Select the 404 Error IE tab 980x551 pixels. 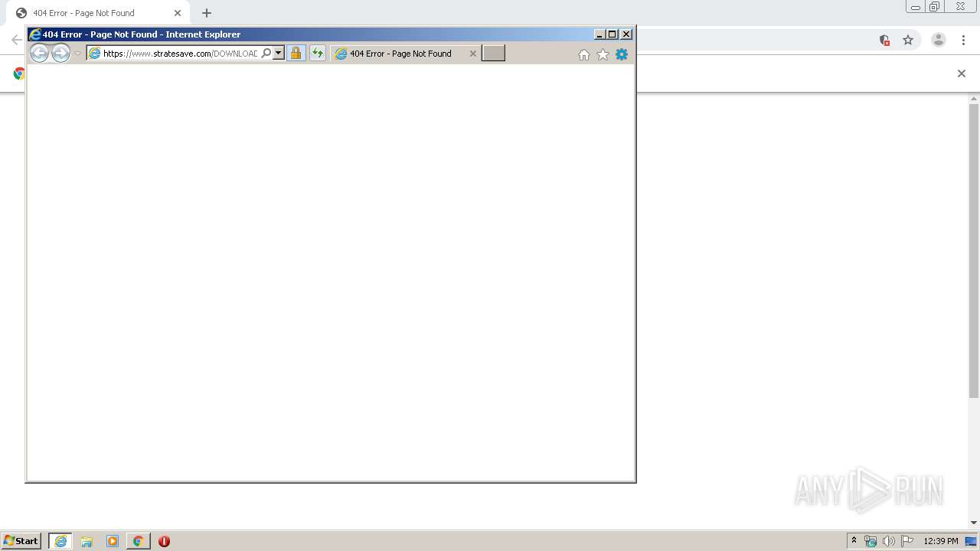click(x=400, y=54)
